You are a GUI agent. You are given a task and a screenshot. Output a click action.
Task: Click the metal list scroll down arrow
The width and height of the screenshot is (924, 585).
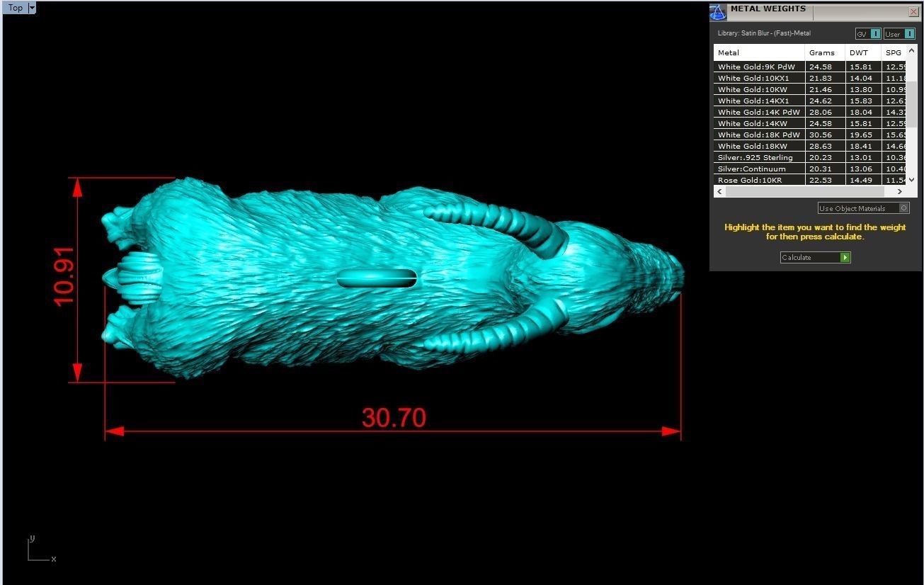pyautogui.click(x=912, y=180)
